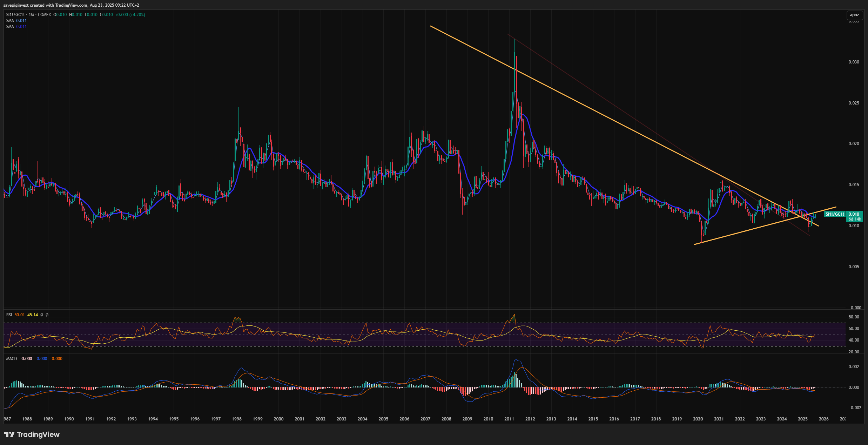Click the COMEX exchange label in legend
Screen dimensions: 868x445
[44, 15]
